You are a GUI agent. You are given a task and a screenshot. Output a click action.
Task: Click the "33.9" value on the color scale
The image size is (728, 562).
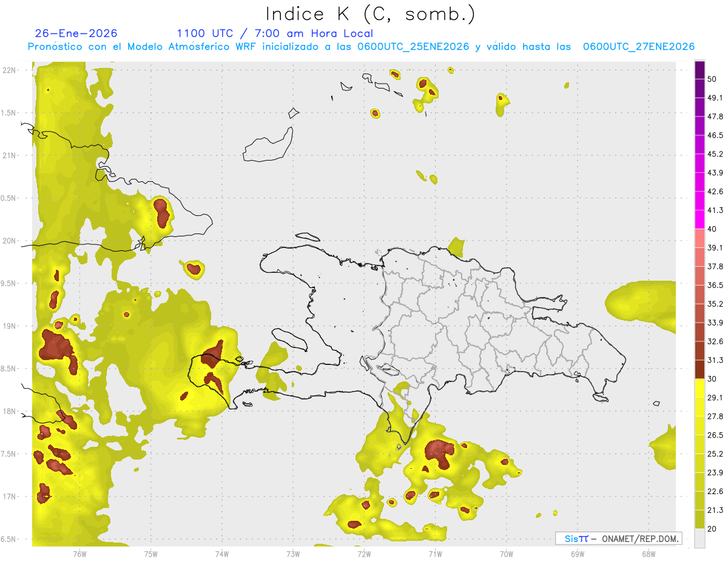(x=715, y=323)
